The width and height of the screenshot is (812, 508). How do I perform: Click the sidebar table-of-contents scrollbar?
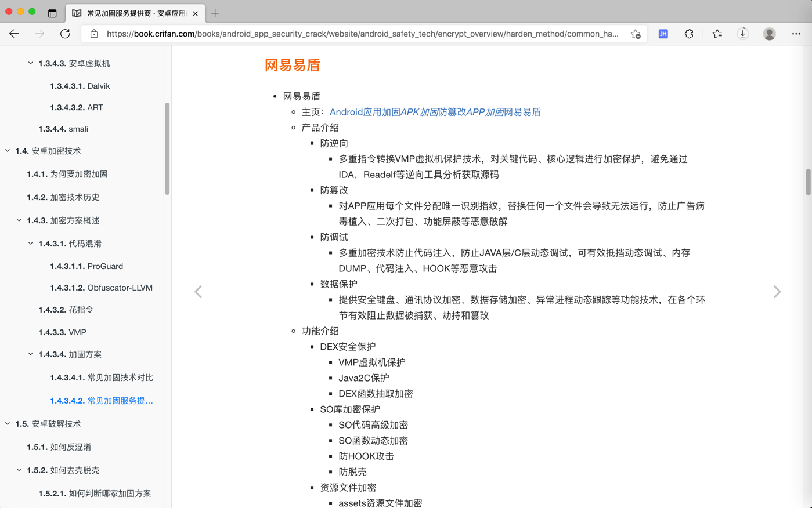point(167,149)
